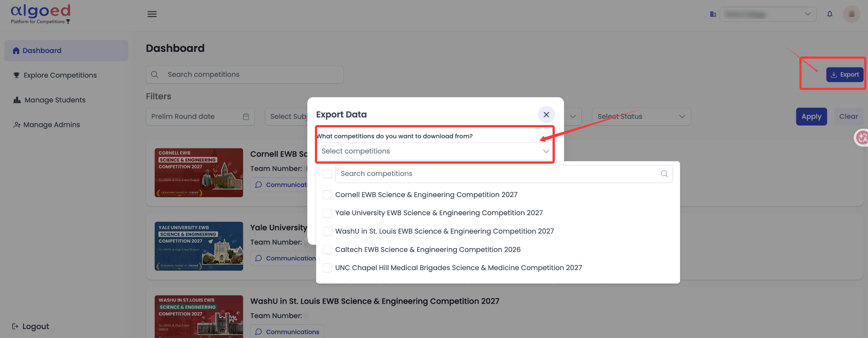Viewport: 868px width, 338px height.
Task: Click the notification bell icon
Action: [x=830, y=14]
